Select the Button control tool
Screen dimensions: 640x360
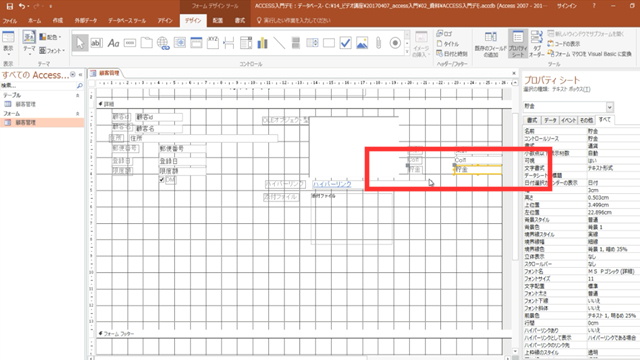(130, 43)
